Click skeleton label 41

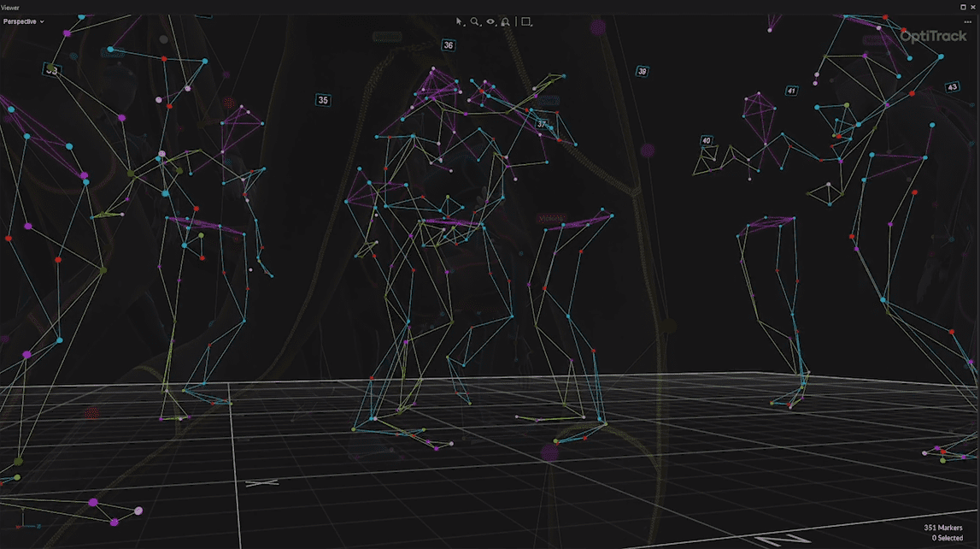point(791,91)
